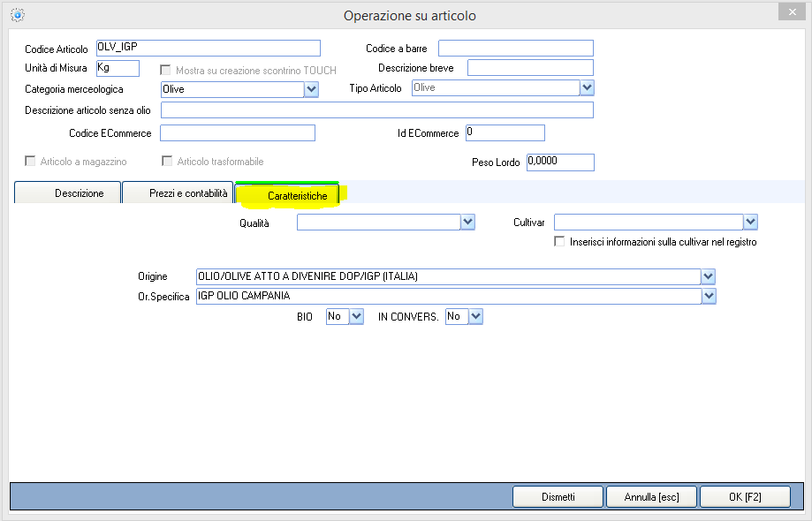Confirm with the OK [F2] button
This screenshot has width=812, height=521.
click(x=745, y=496)
